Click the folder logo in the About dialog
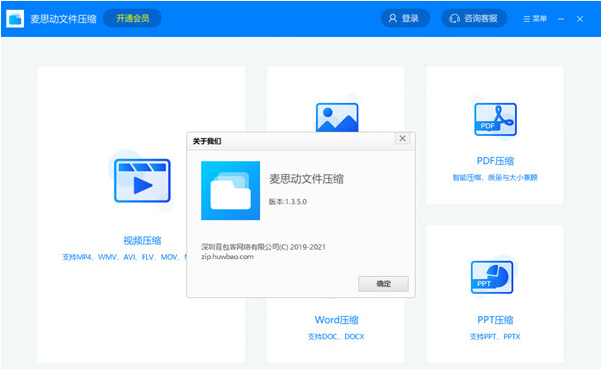The image size is (601, 369). 230,190
